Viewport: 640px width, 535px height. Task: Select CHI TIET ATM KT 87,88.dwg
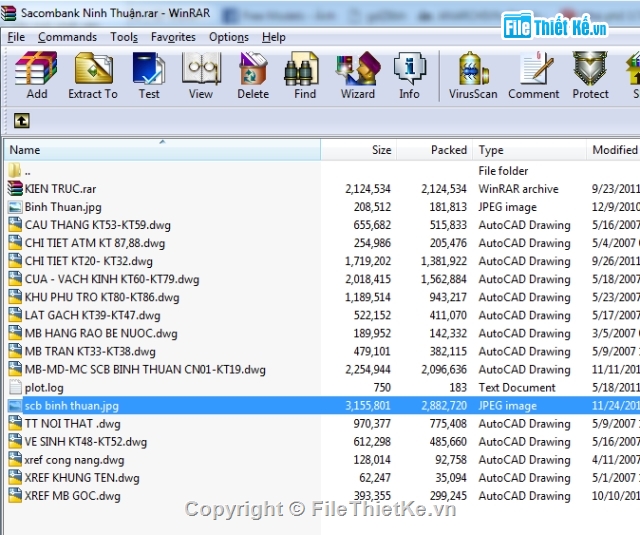click(95, 243)
